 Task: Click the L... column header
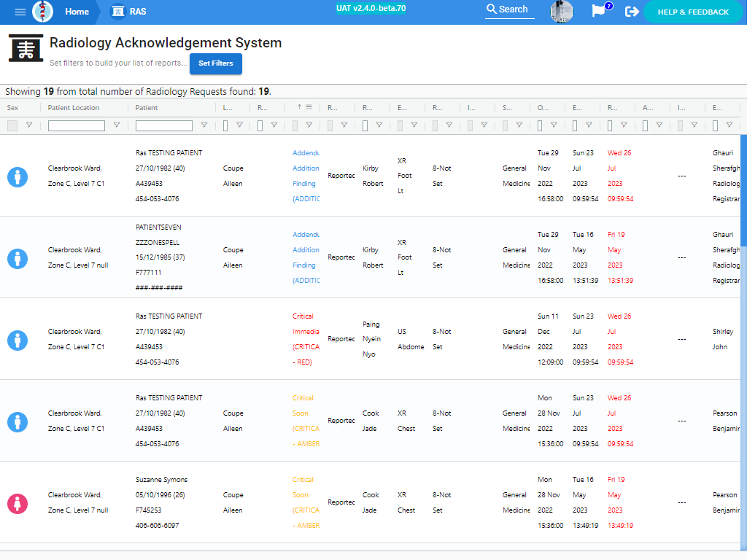click(228, 108)
